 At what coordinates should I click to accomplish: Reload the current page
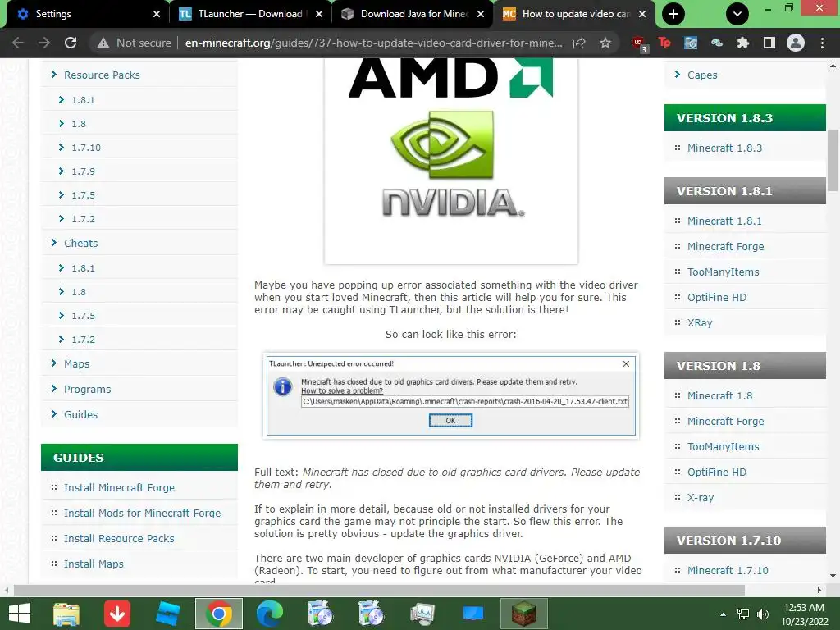click(71, 43)
